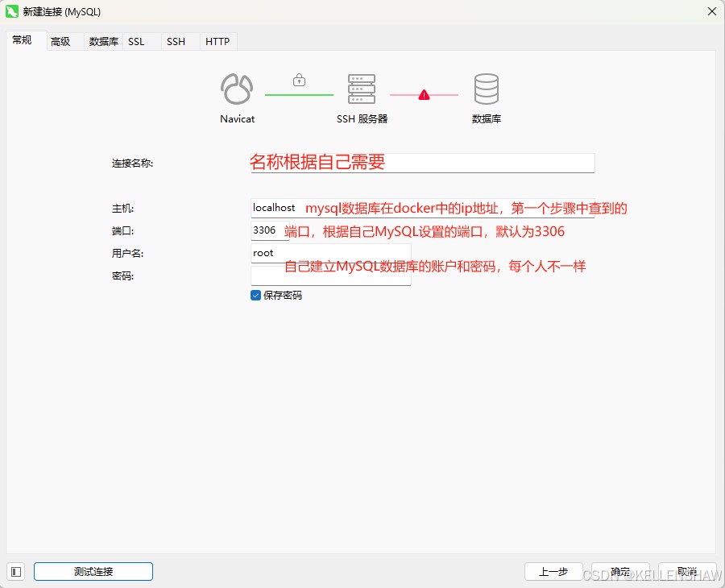The height and width of the screenshot is (588, 725).
Task: Focus the 连接名称 input field
Action: (x=422, y=163)
